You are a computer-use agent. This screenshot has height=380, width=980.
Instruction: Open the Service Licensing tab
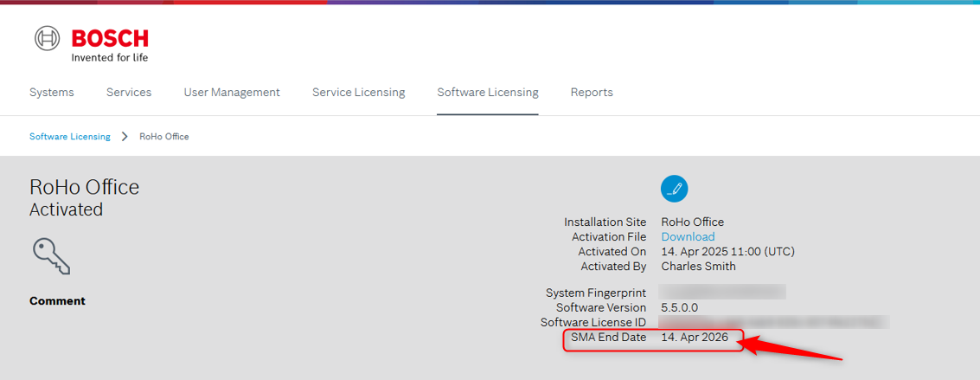point(358,93)
